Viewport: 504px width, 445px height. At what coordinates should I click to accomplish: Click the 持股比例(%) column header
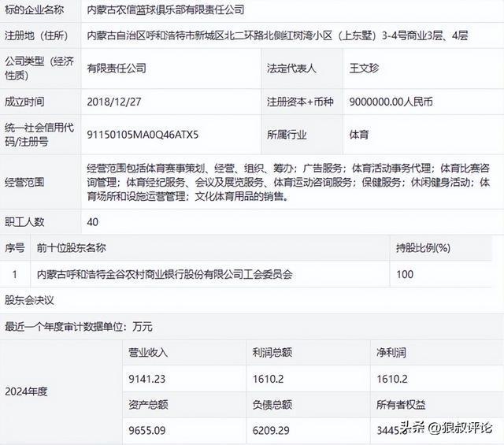coord(423,249)
